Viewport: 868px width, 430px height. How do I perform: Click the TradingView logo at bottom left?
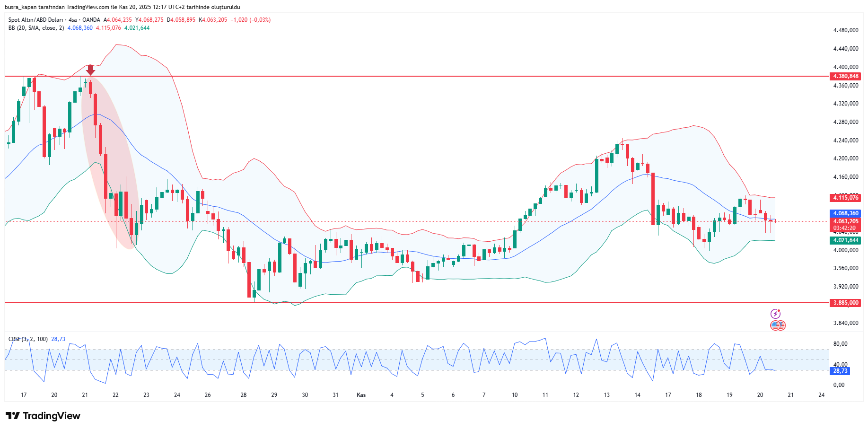[x=43, y=416]
